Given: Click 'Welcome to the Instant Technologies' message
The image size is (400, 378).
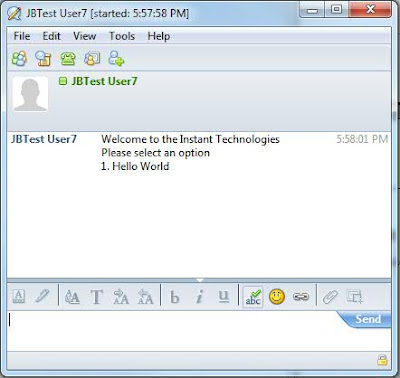Looking at the screenshot, I should coord(190,139).
